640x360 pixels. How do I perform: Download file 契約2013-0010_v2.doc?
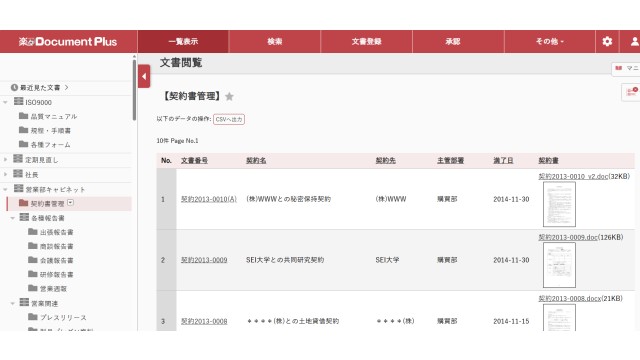tap(573, 176)
